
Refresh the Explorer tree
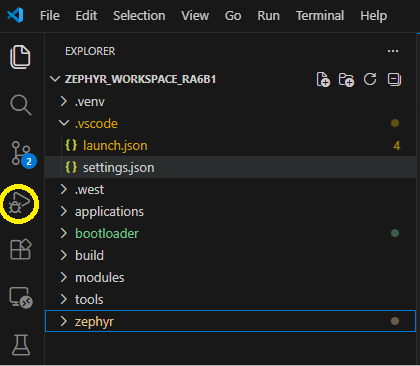click(x=370, y=79)
